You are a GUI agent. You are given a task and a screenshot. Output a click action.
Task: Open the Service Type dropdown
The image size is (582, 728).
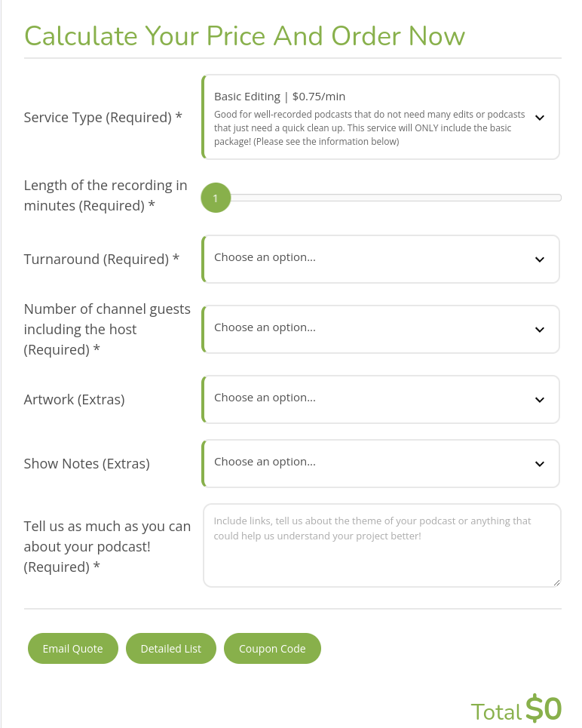(381, 117)
